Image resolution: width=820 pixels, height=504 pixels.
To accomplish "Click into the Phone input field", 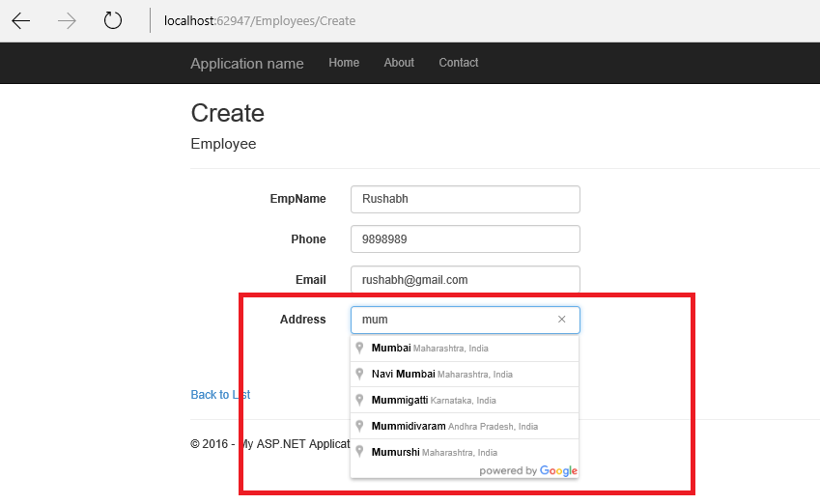I will click(x=465, y=239).
